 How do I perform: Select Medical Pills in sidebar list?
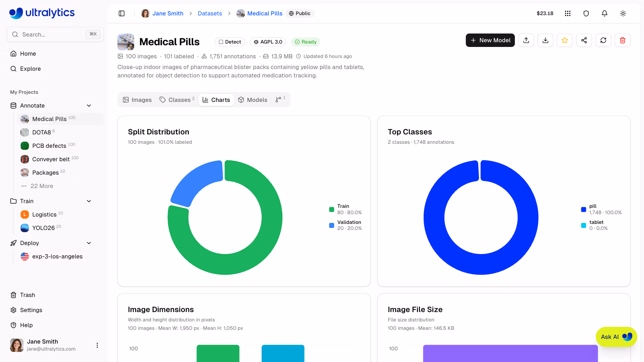pos(60,119)
